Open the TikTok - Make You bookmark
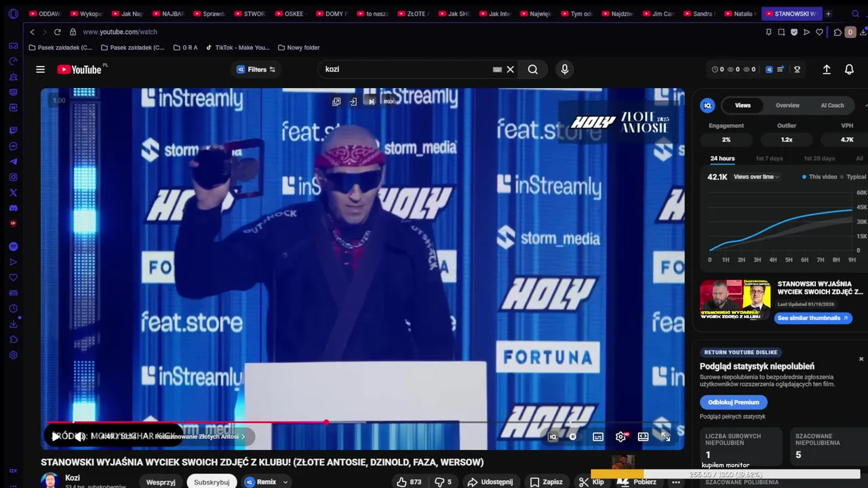This screenshot has height=488, width=868. pos(237,47)
